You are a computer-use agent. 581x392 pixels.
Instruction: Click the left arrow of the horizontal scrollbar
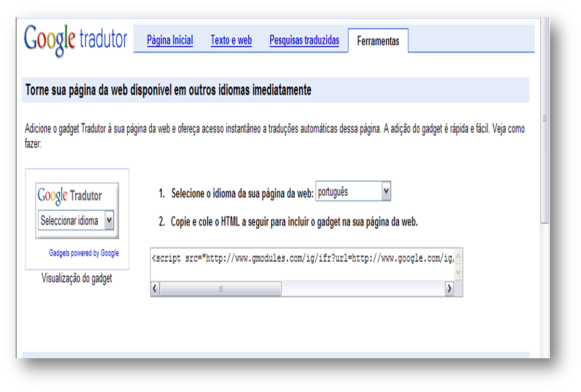point(154,289)
